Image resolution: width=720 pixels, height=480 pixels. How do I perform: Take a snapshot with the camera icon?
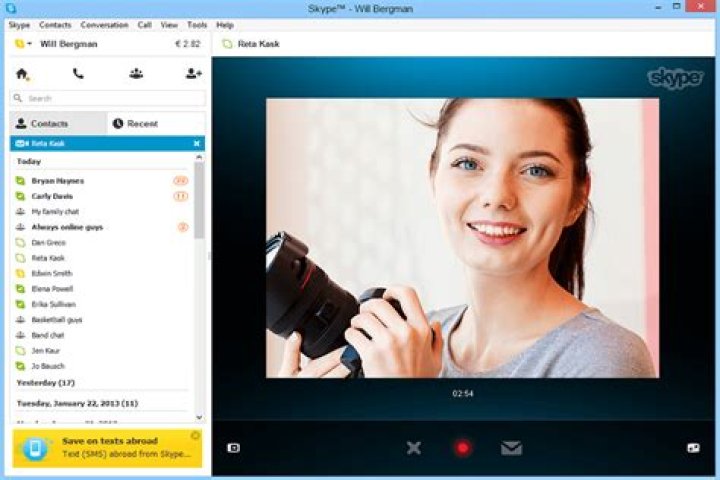(233, 447)
